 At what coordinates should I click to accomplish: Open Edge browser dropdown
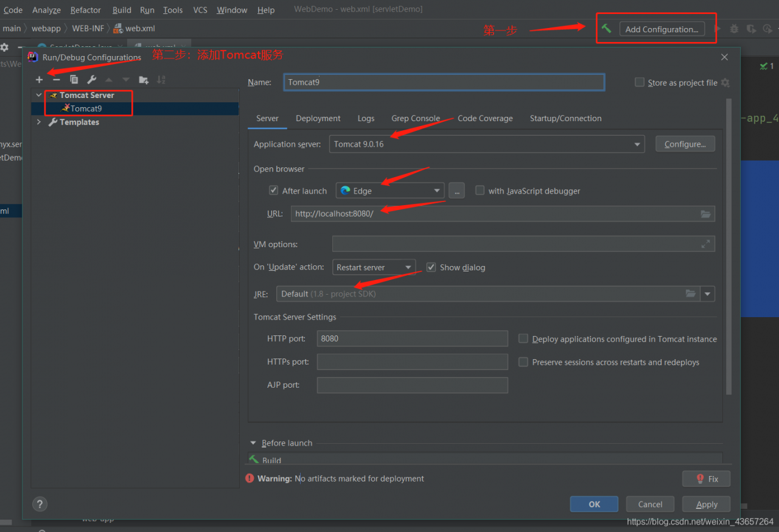[390, 191]
